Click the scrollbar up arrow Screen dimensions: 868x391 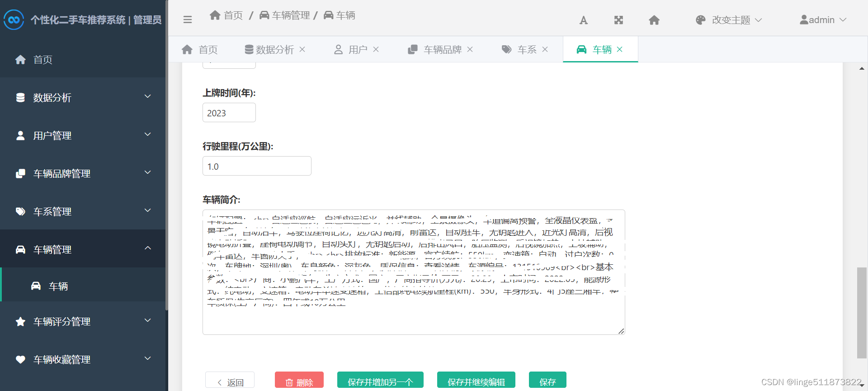862,68
